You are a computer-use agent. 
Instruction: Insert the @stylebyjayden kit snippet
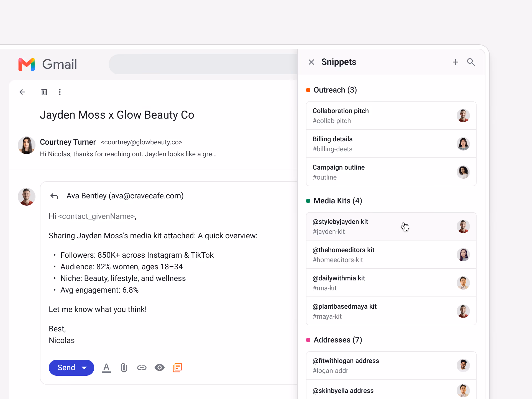click(391, 226)
